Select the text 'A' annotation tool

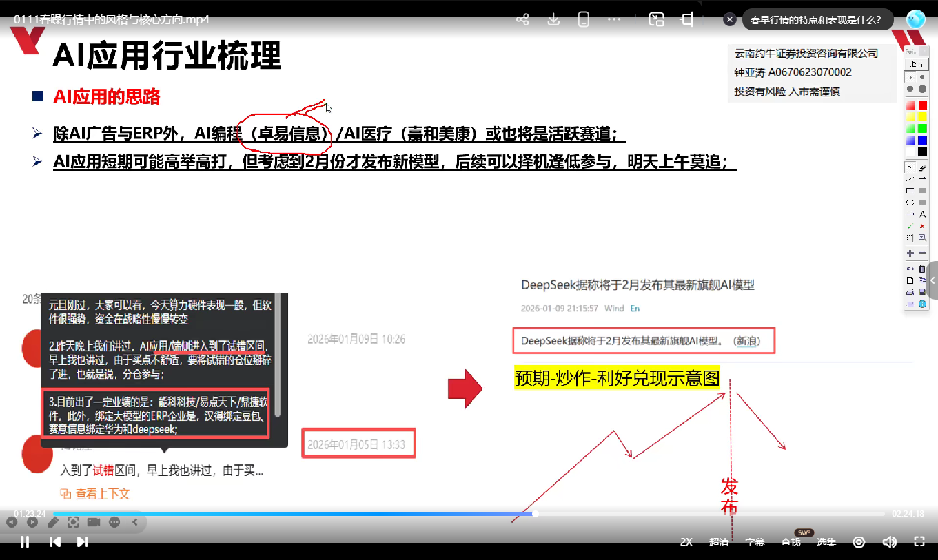922,214
